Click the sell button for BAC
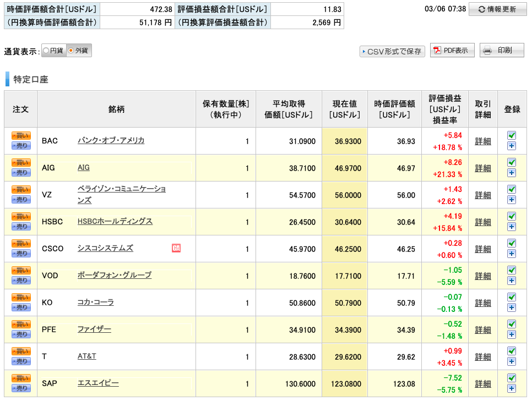 point(21,146)
